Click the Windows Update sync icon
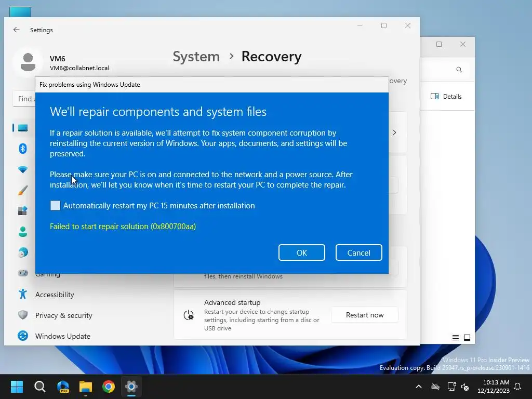The height and width of the screenshot is (399, 532). [23, 336]
